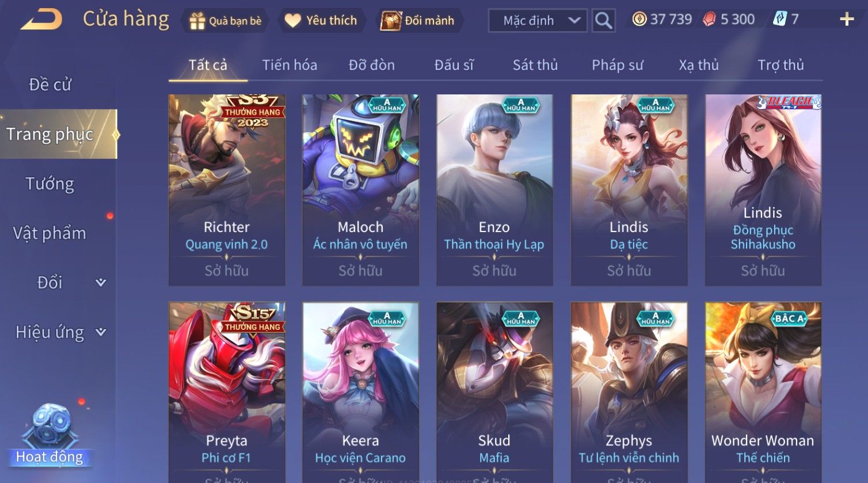Select Lindis Đồng phục Shihakusho skin card
The width and height of the screenshot is (868, 483).
point(763,190)
